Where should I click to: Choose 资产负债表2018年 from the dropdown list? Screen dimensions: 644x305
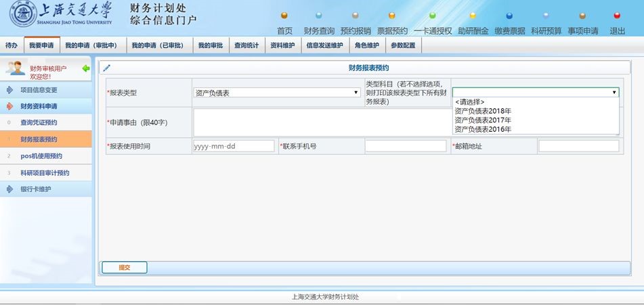(x=483, y=111)
